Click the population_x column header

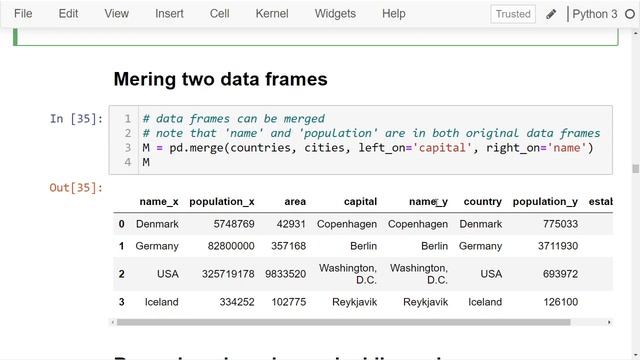coord(222,202)
